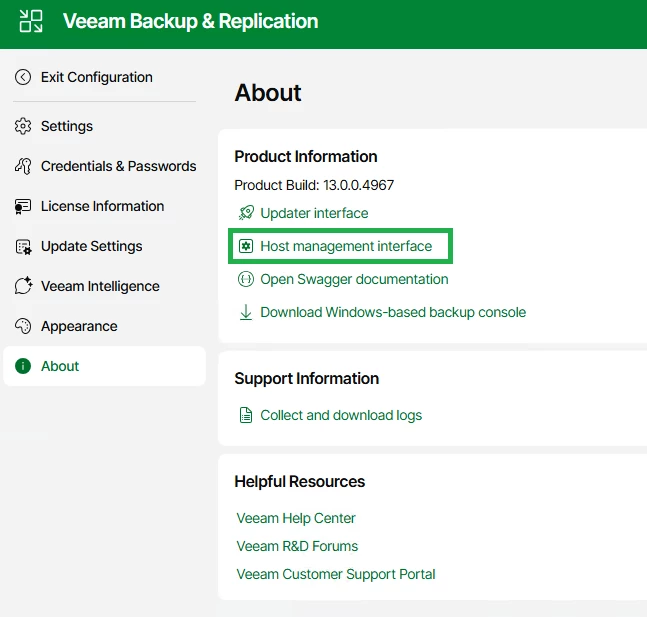Click the Veeam Intelligence chat sparkle icon

point(23,286)
